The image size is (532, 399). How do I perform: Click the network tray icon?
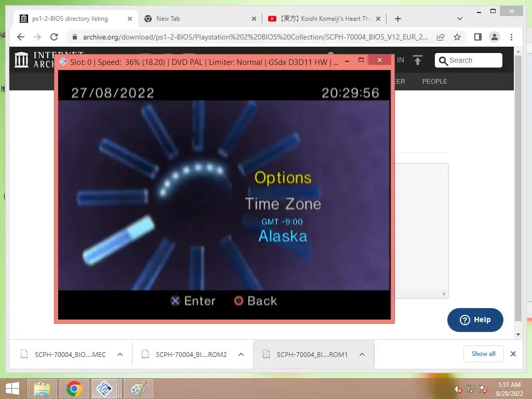point(470,389)
